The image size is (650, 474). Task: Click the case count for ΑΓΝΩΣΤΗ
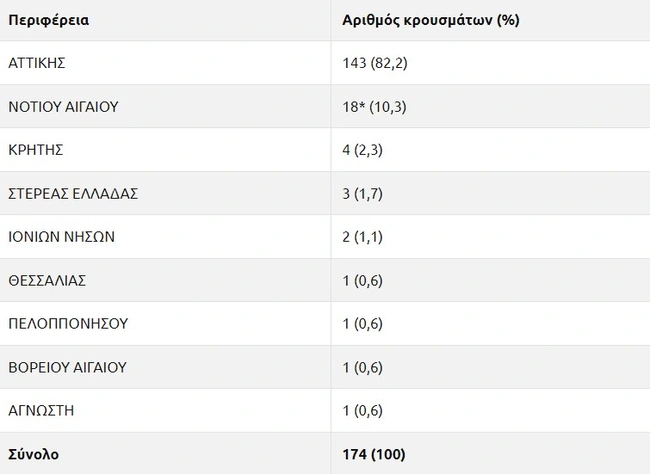coord(362,410)
